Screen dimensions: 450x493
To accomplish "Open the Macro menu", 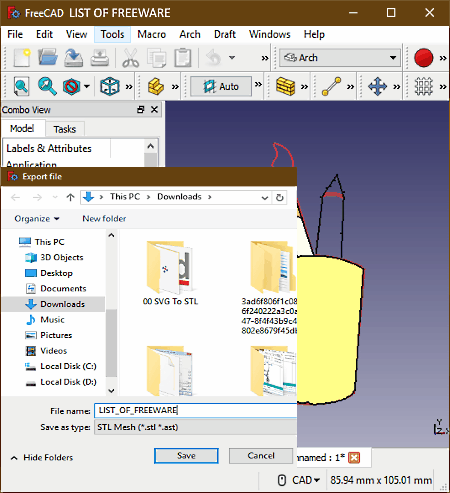I will tap(152, 34).
